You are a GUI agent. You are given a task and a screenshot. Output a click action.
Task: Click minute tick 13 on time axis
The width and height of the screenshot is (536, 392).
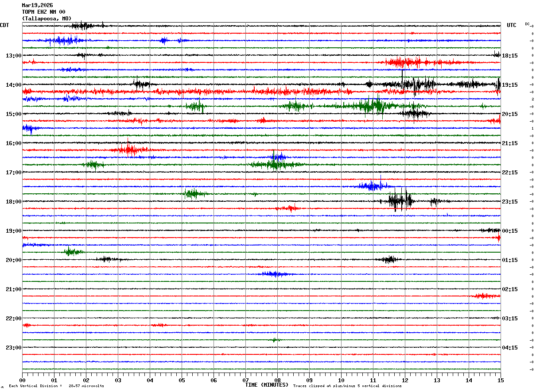pos(437,380)
